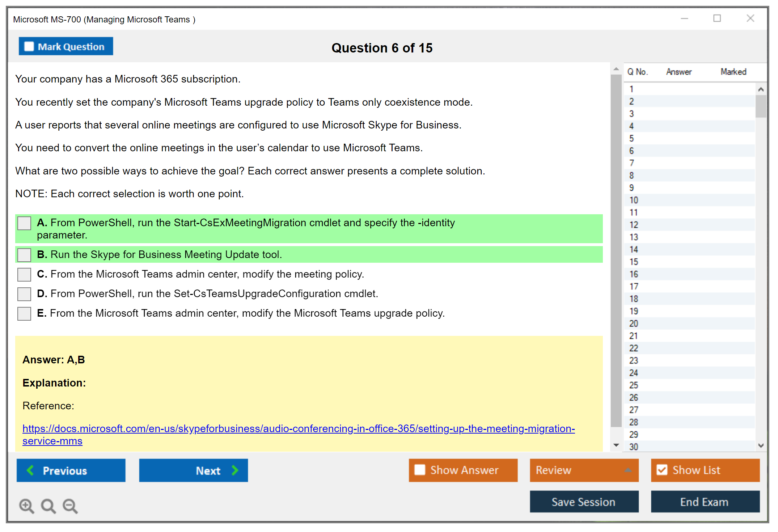778x532 pixels.
Task: Close the exam window
Action: click(750, 18)
